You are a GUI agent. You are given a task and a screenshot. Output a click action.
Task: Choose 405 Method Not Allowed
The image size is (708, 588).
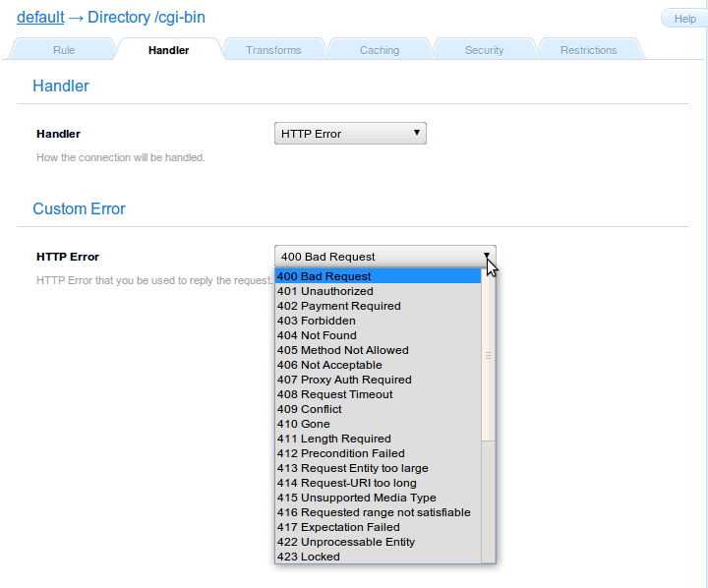click(x=342, y=350)
